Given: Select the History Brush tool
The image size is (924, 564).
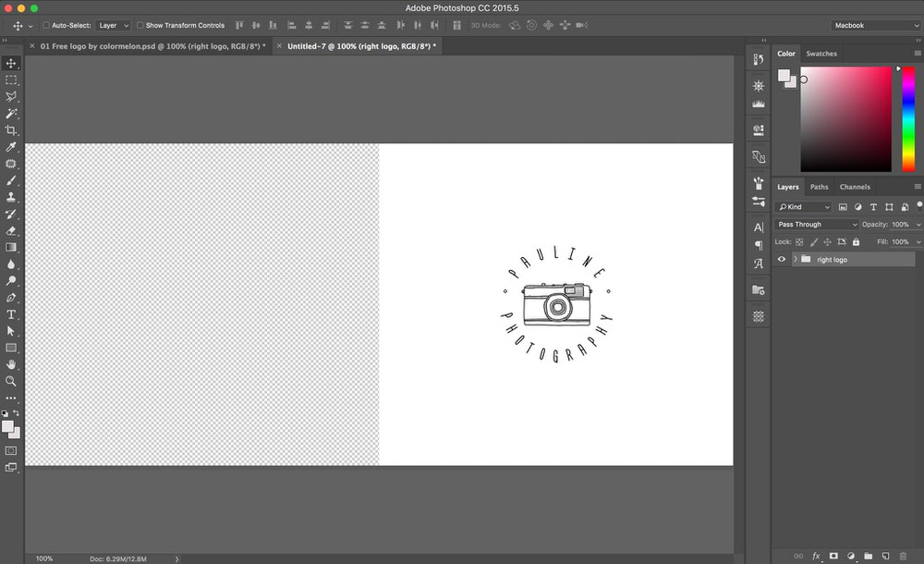Looking at the screenshot, I should (10, 214).
